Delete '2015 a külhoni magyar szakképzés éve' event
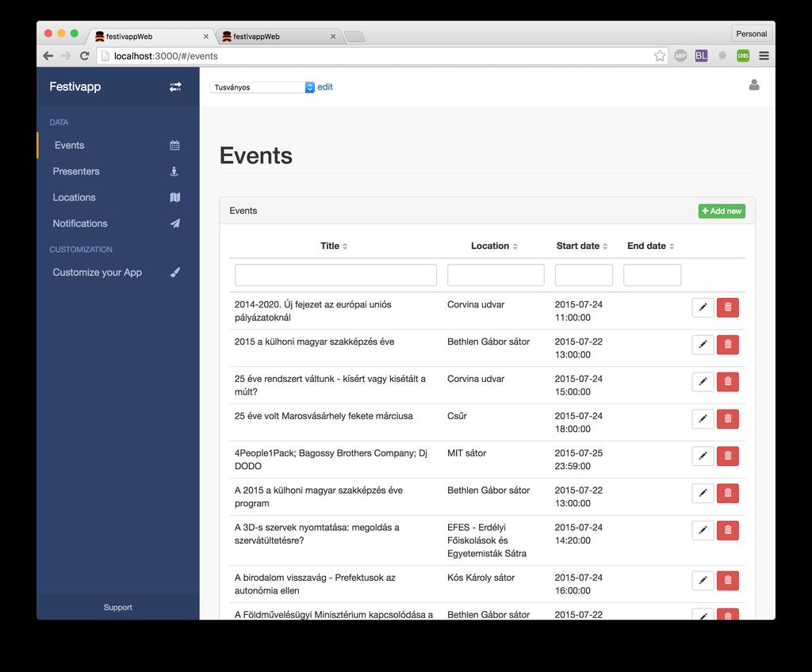Viewport: 812px width, 672px height. 728,345
